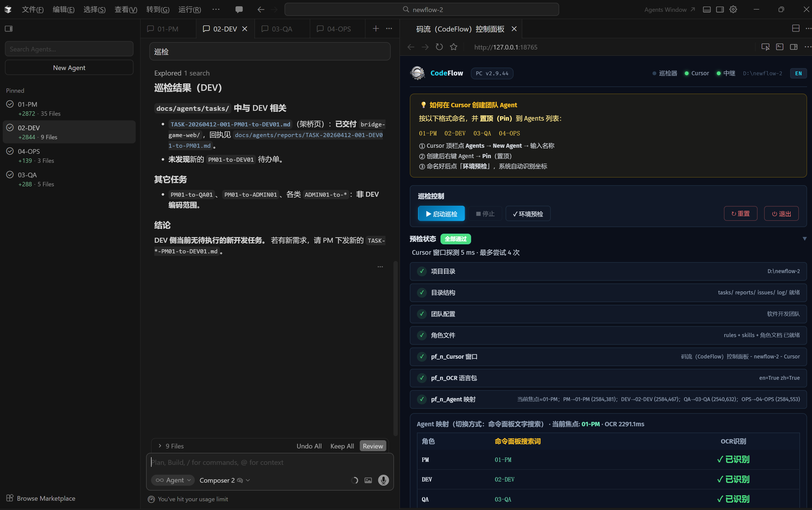Image resolution: width=812 pixels, height=510 pixels.
Task: Open the 运行(R) menu
Action: [x=190, y=10]
